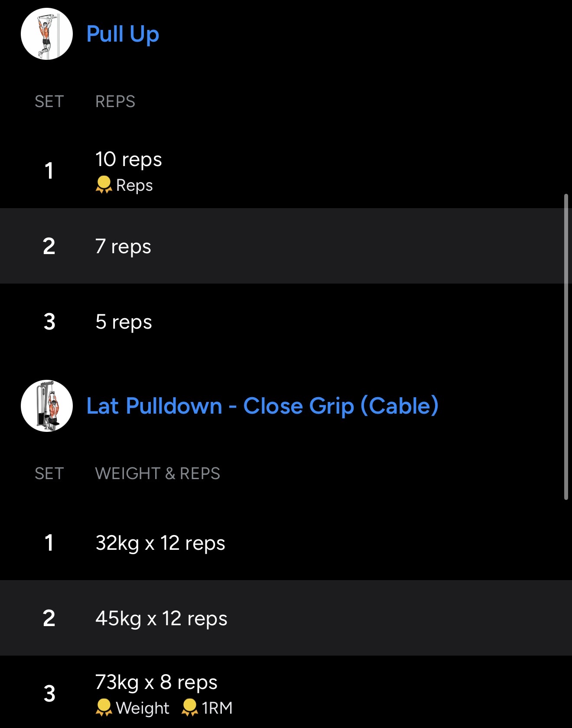The image size is (572, 728).
Task: Click the Reps record medal icon
Action: (104, 185)
